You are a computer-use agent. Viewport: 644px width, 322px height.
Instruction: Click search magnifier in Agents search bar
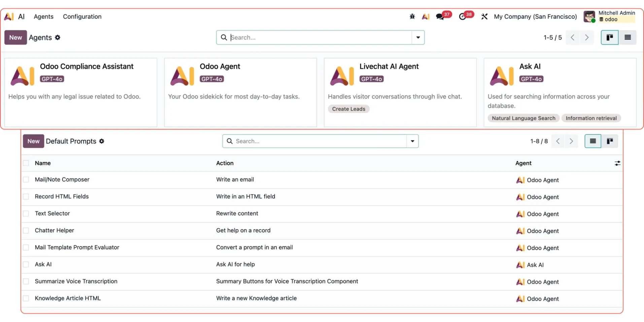pyautogui.click(x=224, y=37)
